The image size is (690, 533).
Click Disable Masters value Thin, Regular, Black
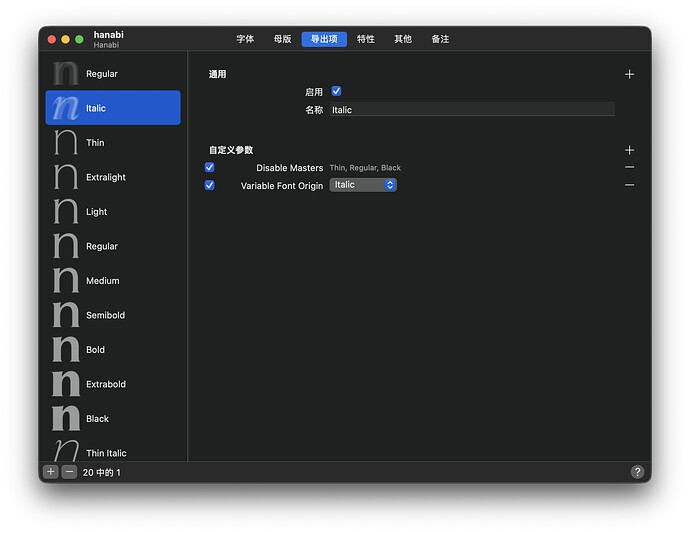(365, 168)
